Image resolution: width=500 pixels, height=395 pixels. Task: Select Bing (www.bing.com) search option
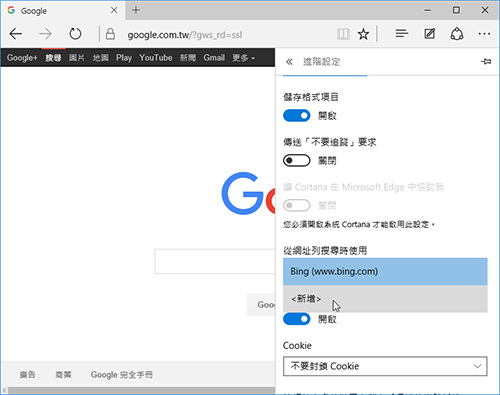[385, 271]
